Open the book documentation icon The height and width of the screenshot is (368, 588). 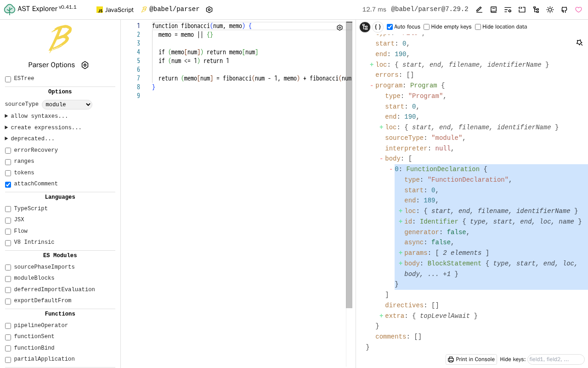click(493, 10)
